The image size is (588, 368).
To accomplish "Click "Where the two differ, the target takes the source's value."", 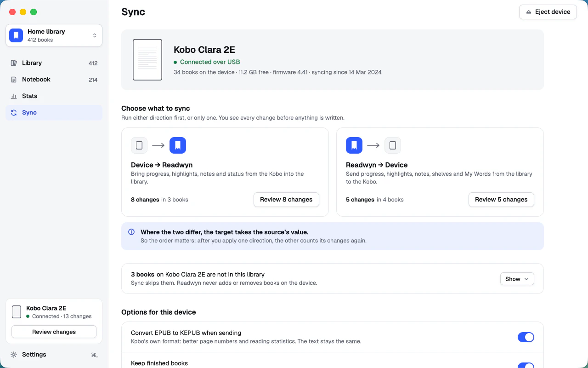I will tap(225, 232).
